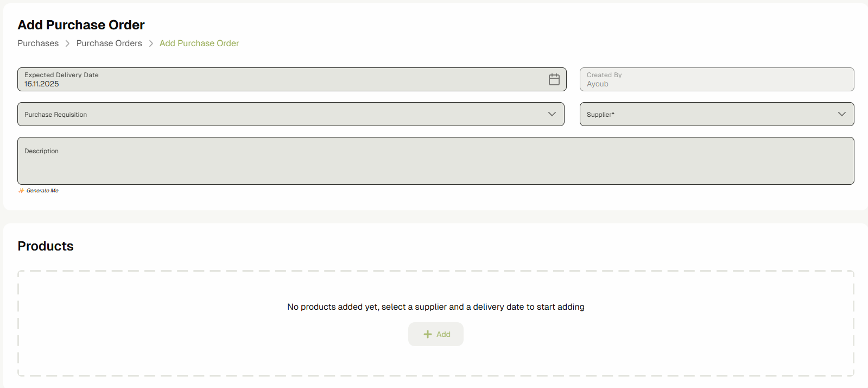
Task: Click inside the Description text area
Action: coord(434,161)
